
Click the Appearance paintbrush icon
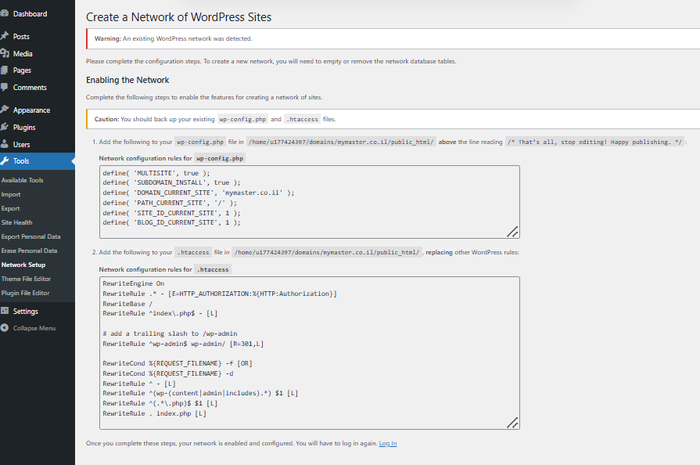coord(6,110)
